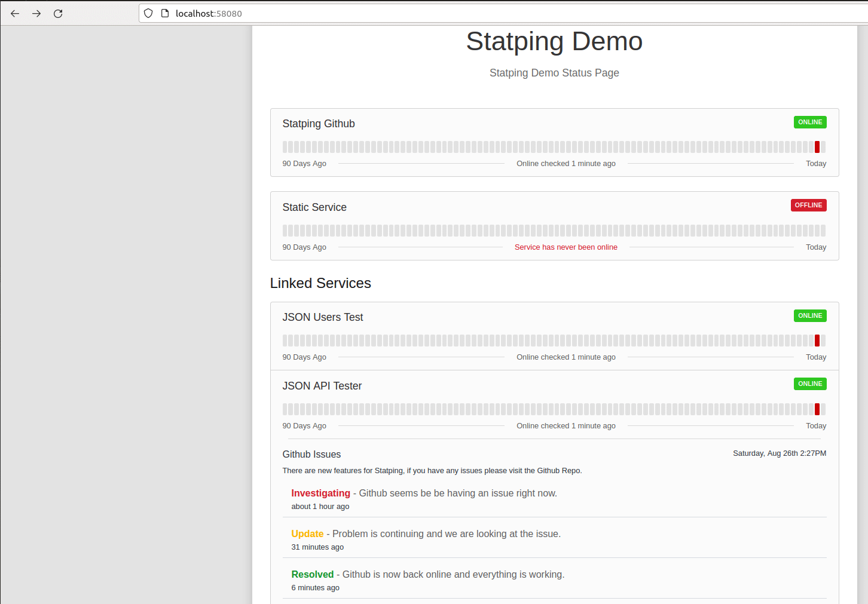
Task: Click the Github Issues announcement title
Action: (x=311, y=455)
